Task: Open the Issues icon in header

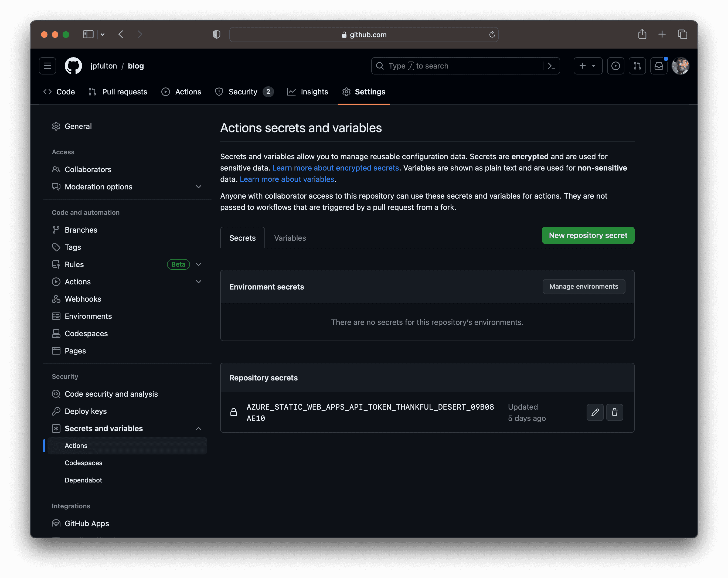Action: point(615,66)
